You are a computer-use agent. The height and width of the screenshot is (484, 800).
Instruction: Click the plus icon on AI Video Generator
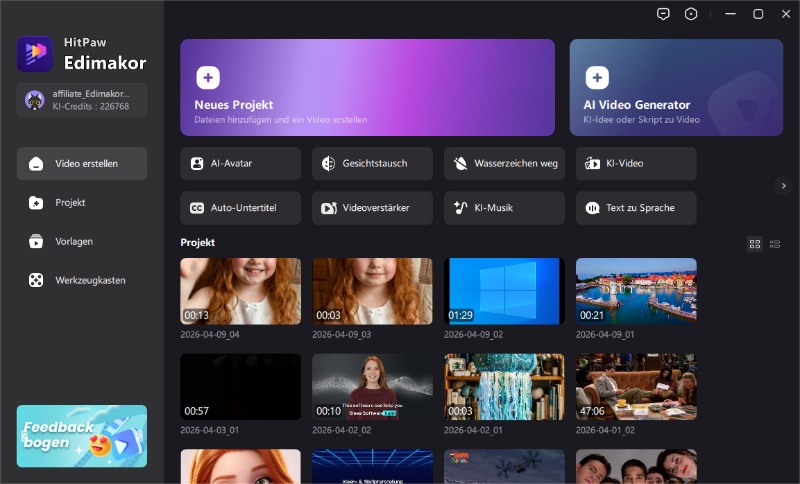(x=596, y=77)
